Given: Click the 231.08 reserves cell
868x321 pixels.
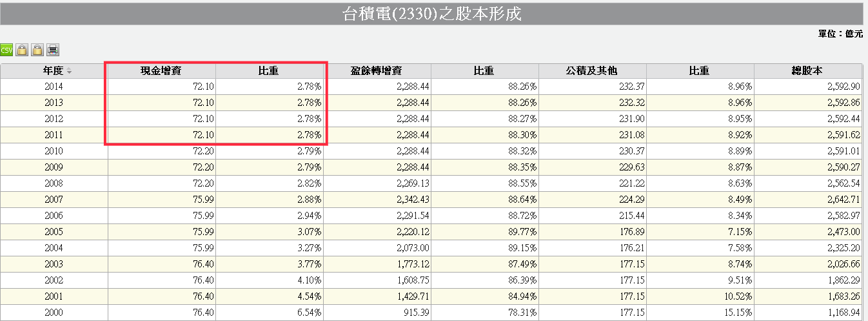Looking at the screenshot, I should pos(592,134).
